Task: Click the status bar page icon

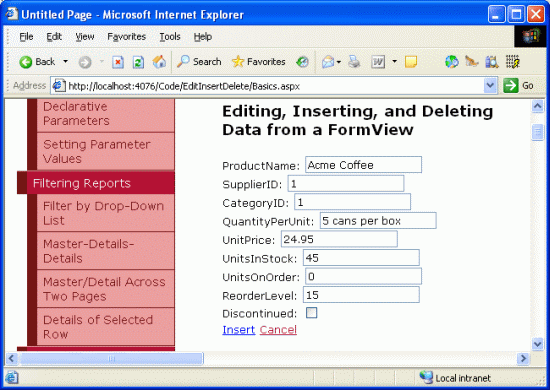Action: pyautogui.click(x=12, y=378)
